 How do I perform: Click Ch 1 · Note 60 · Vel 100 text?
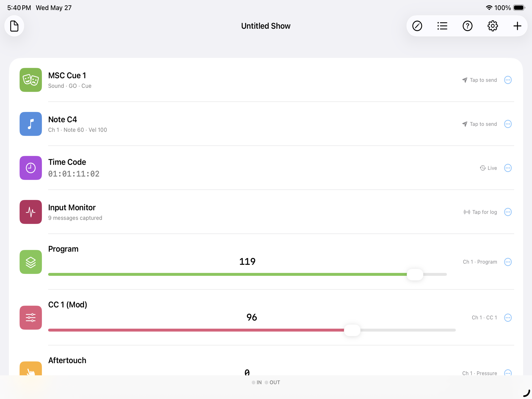click(x=78, y=130)
